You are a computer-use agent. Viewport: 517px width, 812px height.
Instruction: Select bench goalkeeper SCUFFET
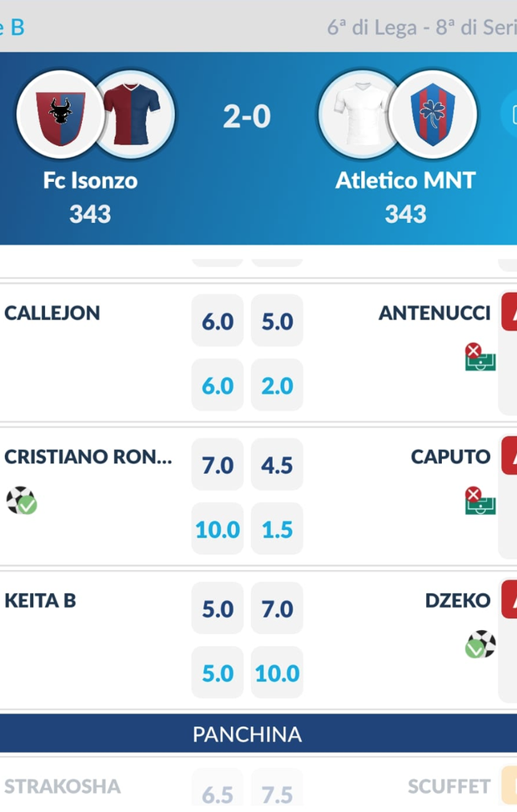coord(449,787)
